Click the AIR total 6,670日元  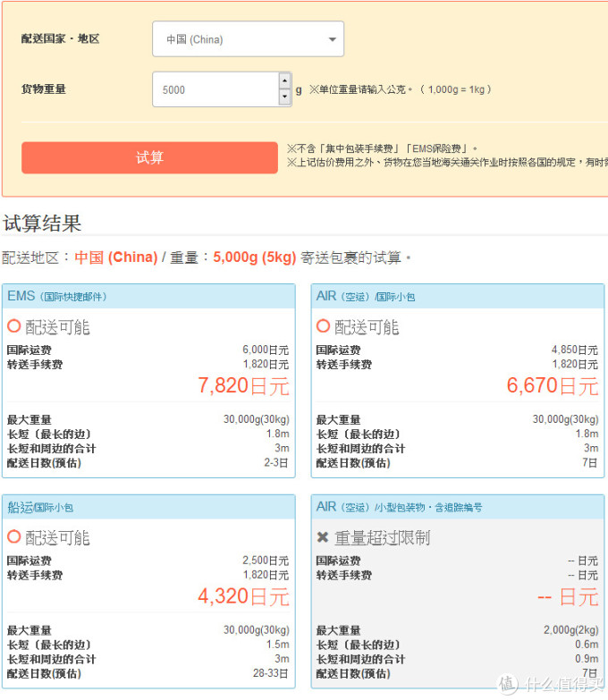(x=553, y=385)
